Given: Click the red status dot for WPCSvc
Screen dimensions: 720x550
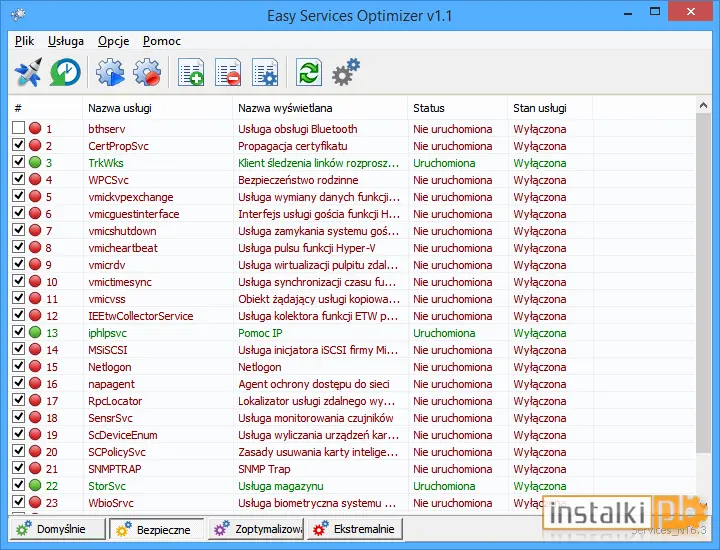Looking at the screenshot, I should pos(35,179).
